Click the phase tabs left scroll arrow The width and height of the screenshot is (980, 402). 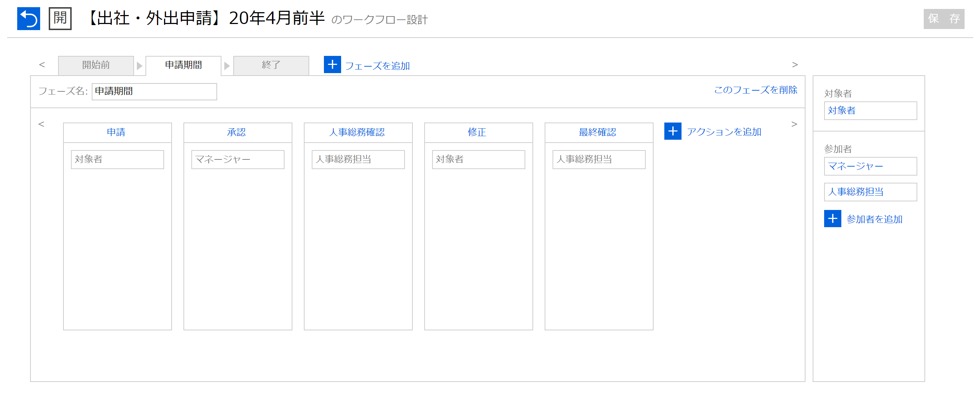(x=42, y=64)
